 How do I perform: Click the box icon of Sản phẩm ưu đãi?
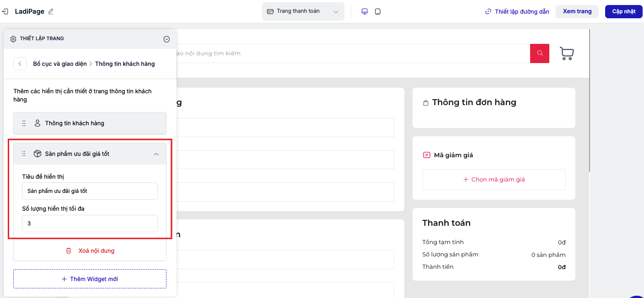tap(38, 154)
